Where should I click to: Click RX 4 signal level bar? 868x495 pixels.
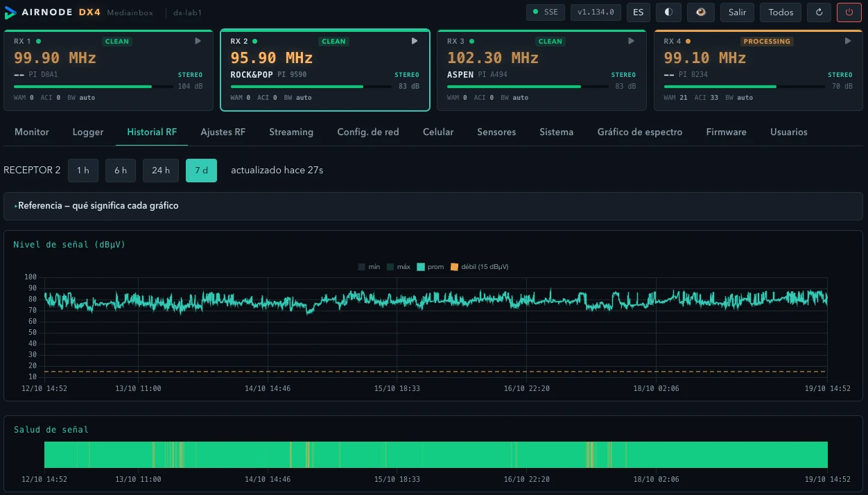(744, 87)
